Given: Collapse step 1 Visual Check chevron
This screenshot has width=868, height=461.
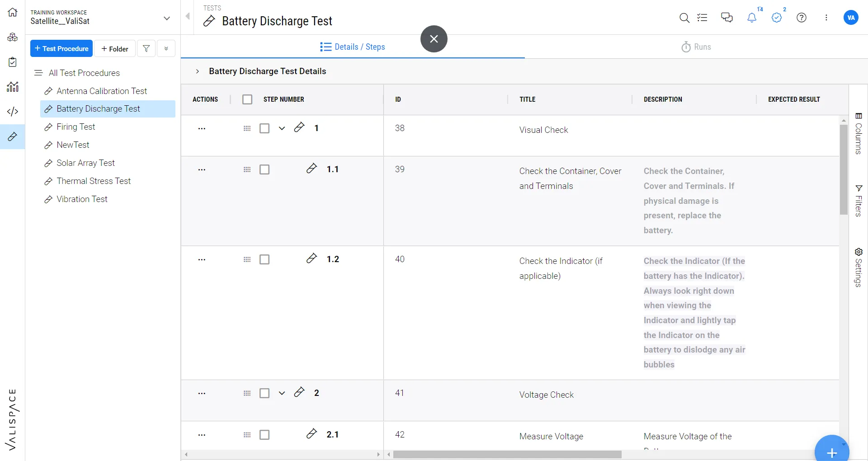Looking at the screenshot, I should pyautogui.click(x=282, y=128).
